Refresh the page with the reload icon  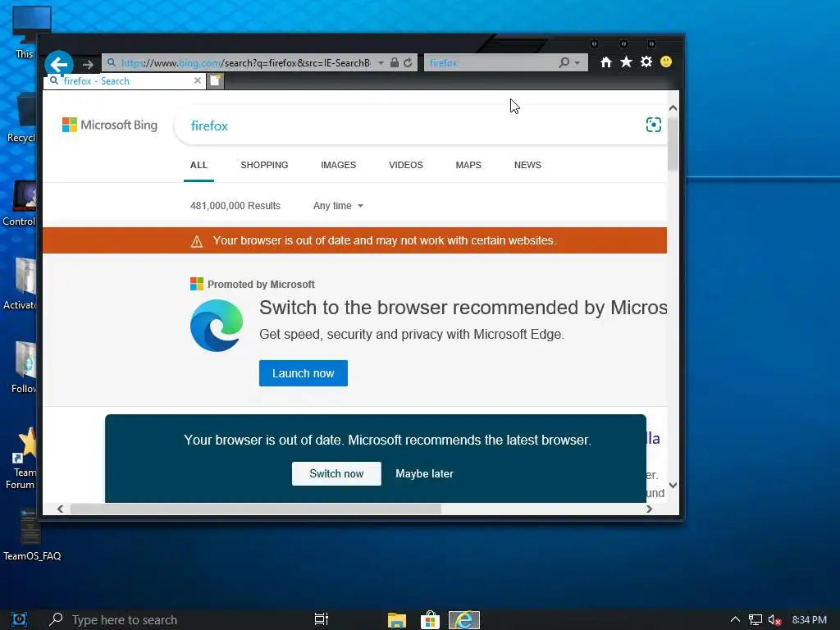(x=409, y=62)
